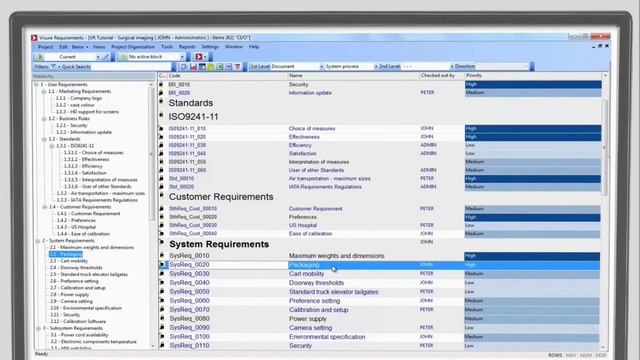Click the icon beside System Requirements heading
The width and height of the screenshot is (640, 360).
click(x=162, y=242)
